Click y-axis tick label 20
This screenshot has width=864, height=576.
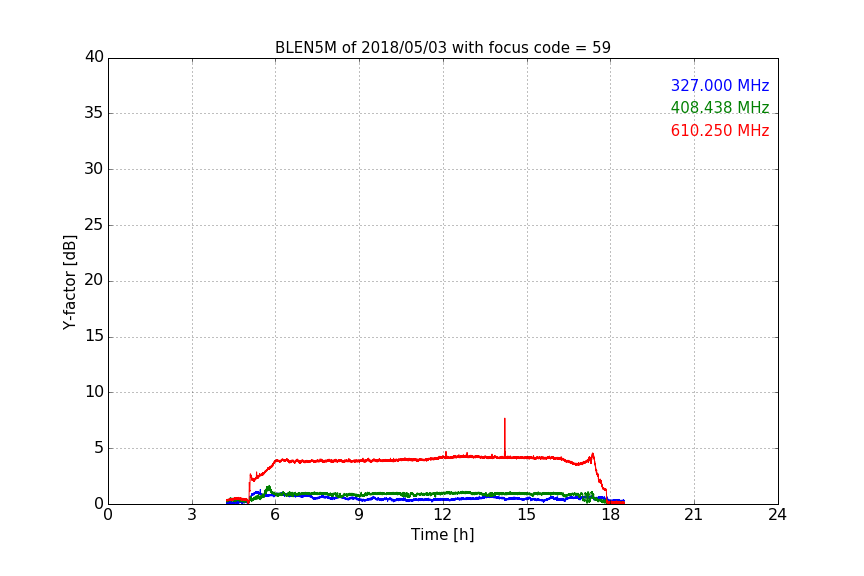click(x=94, y=280)
